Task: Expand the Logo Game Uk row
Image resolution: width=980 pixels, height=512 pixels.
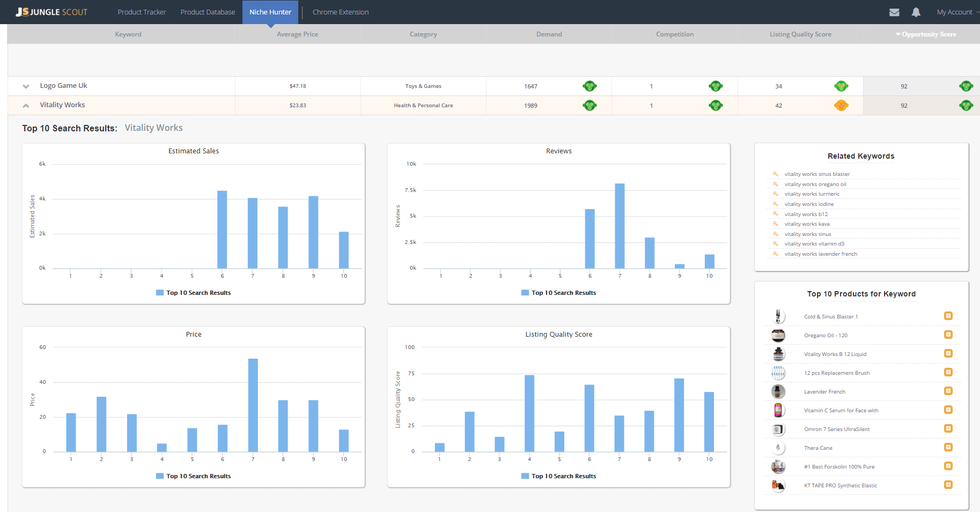Action: pyautogui.click(x=26, y=86)
